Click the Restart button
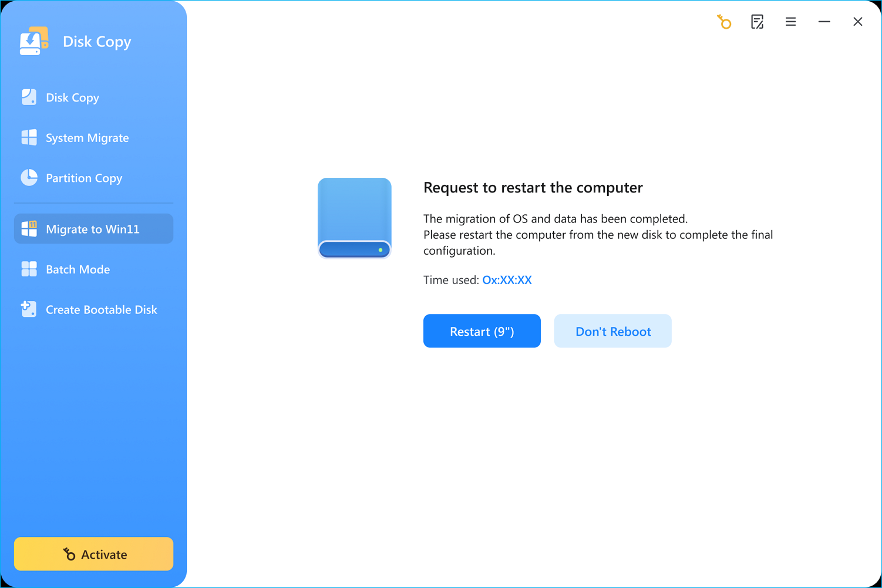Image resolution: width=882 pixels, height=588 pixels. point(482,331)
